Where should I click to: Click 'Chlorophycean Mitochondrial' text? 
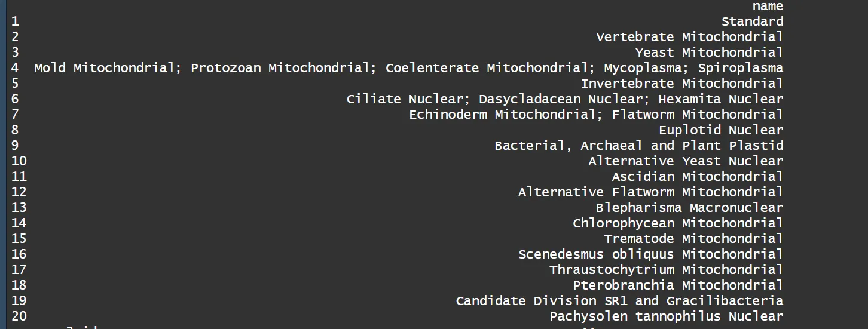click(678, 223)
